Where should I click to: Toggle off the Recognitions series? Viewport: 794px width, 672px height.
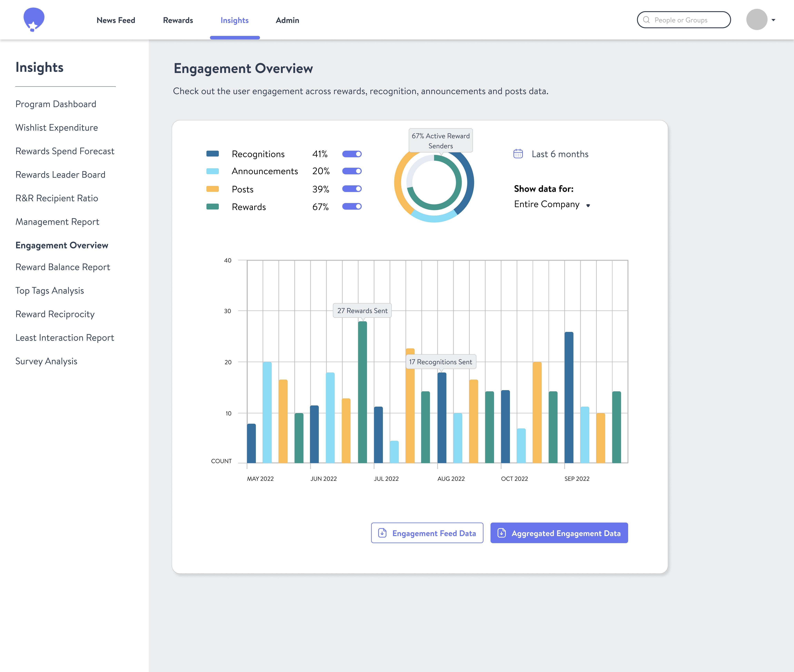[352, 154]
